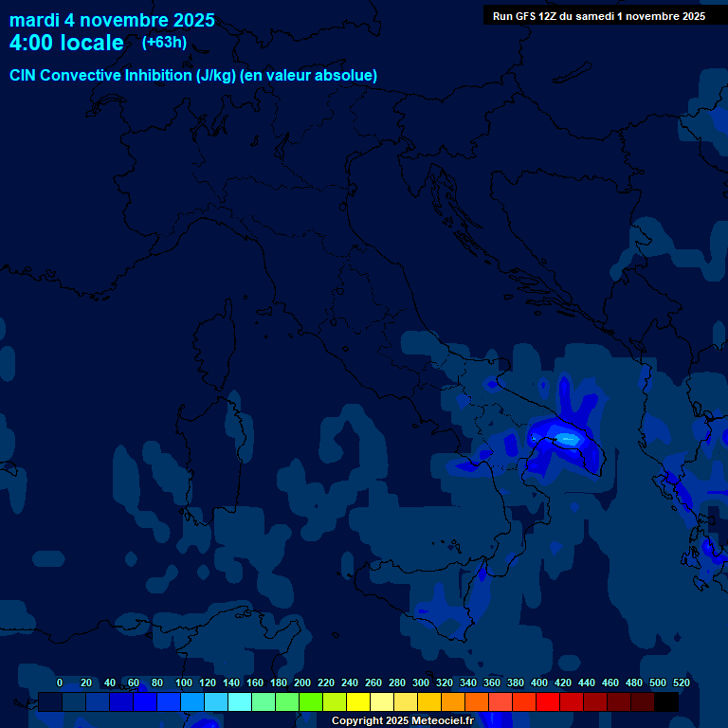Click the dark maroon swatch between 480 and 500
Image resolution: width=728 pixels, height=728 pixels.
pos(643,701)
